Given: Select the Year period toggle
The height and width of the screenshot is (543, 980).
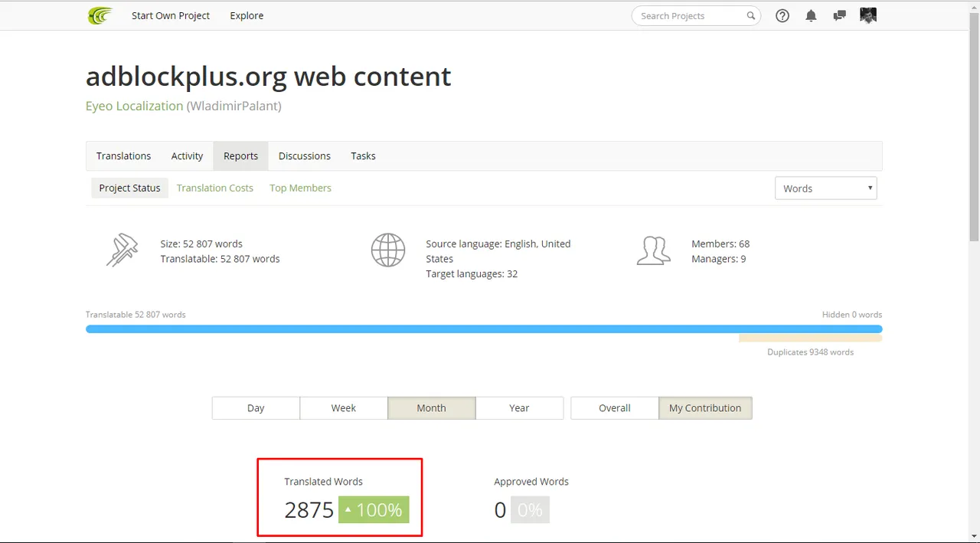Looking at the screenshot, I should (519, 408).
